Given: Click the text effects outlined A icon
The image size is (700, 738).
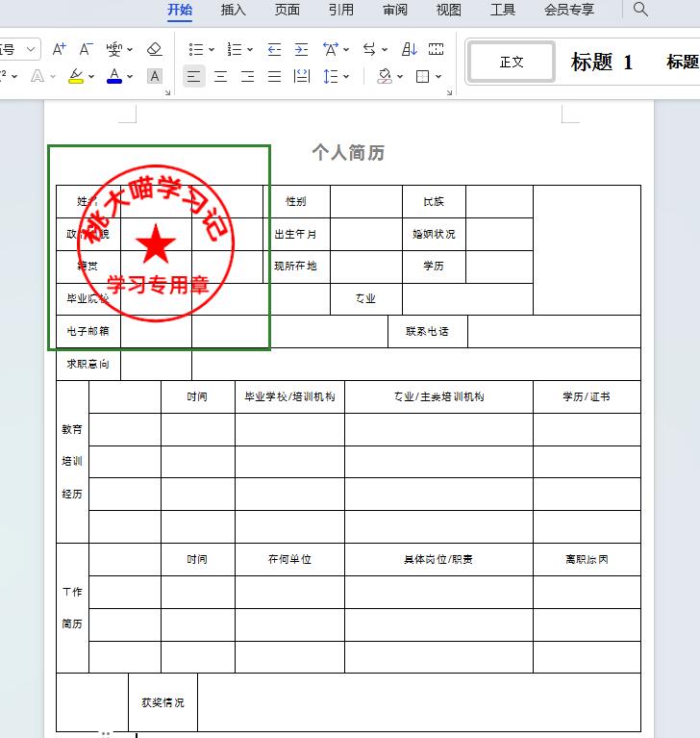Looking at the screenshot, I should tap(37, 76).
